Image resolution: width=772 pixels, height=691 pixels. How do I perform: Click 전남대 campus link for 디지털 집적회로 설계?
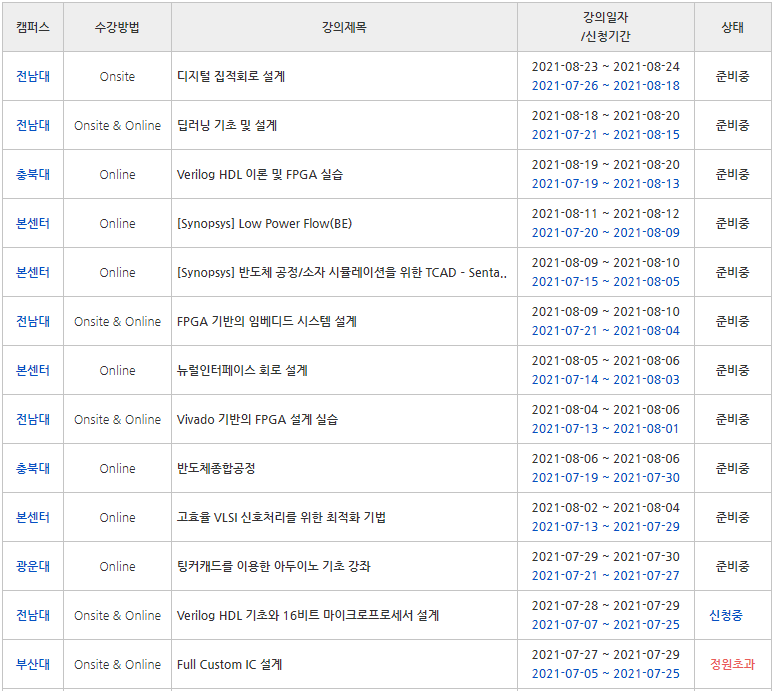[x=33, y=76]
